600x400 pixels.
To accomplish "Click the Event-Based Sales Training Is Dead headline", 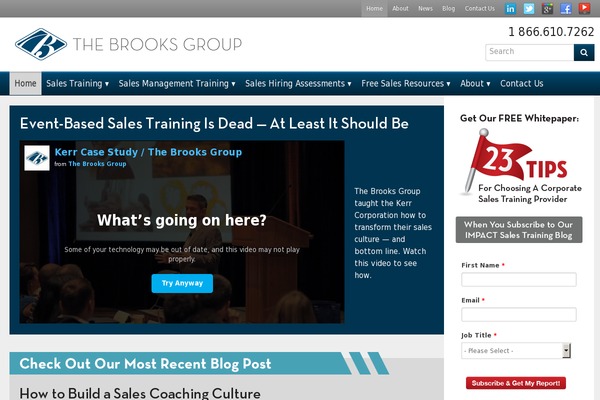I will tap(214, 124).
